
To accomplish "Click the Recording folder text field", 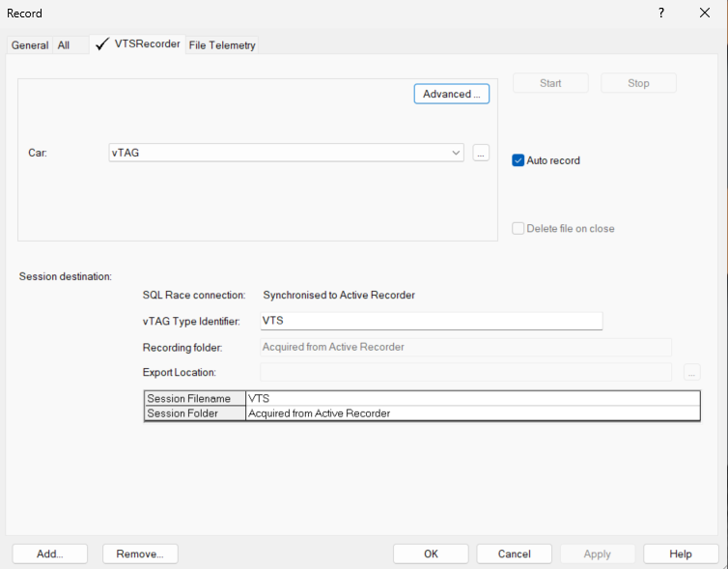I will (465, 347).
